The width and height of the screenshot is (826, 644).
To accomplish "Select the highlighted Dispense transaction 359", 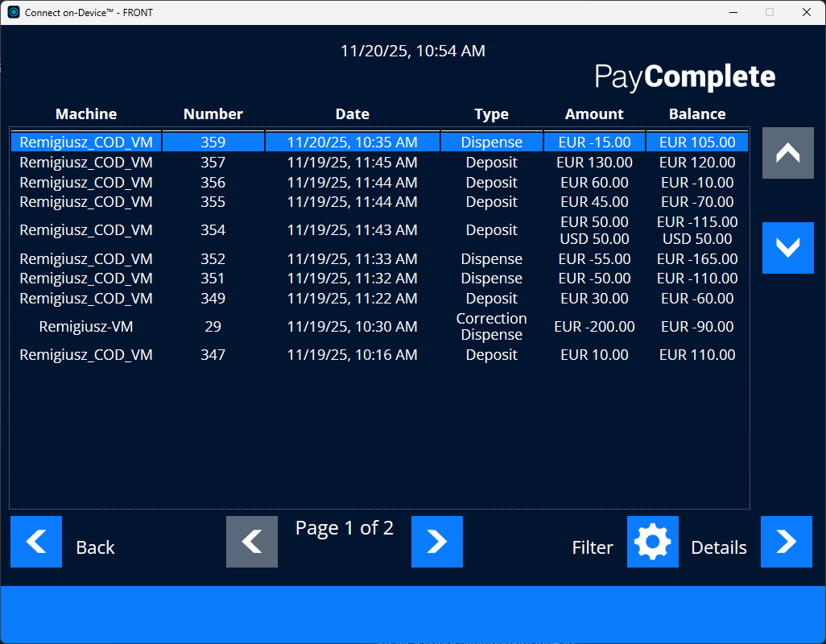I will click(352, 141).
